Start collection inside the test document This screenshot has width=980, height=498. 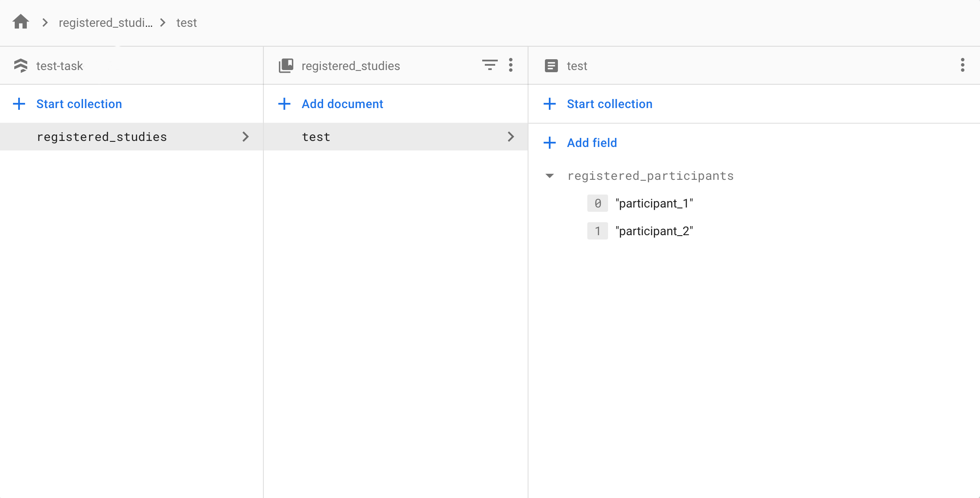pyautogui.click(x=610, y=104)
